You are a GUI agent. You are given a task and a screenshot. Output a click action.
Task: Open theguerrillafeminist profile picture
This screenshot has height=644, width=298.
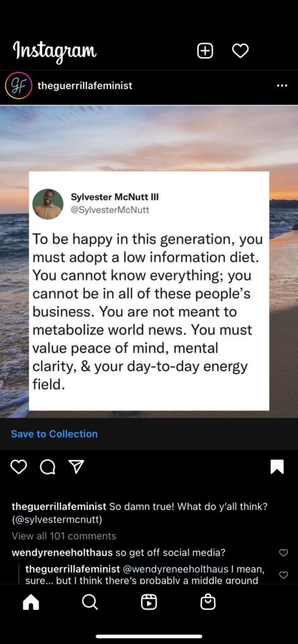point(19,86)
